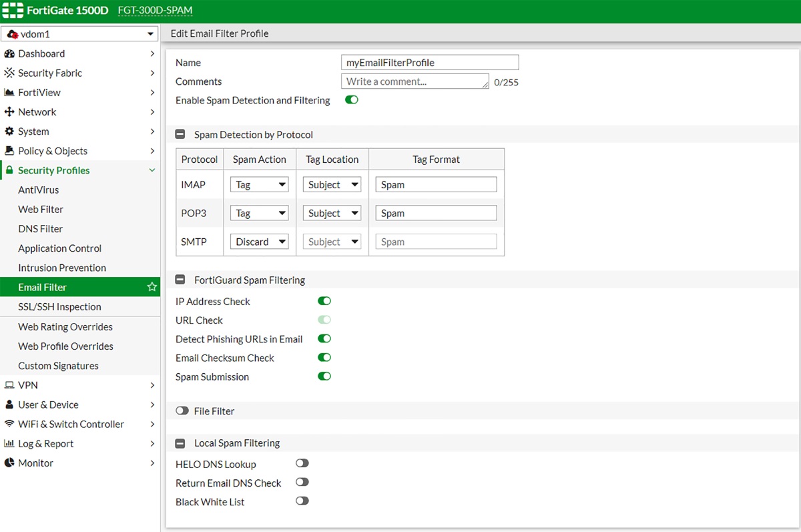The width and height of the screenshot is (801, 532).
Task: Expand the Dashboard menu chevron
Action: point(152,53)
